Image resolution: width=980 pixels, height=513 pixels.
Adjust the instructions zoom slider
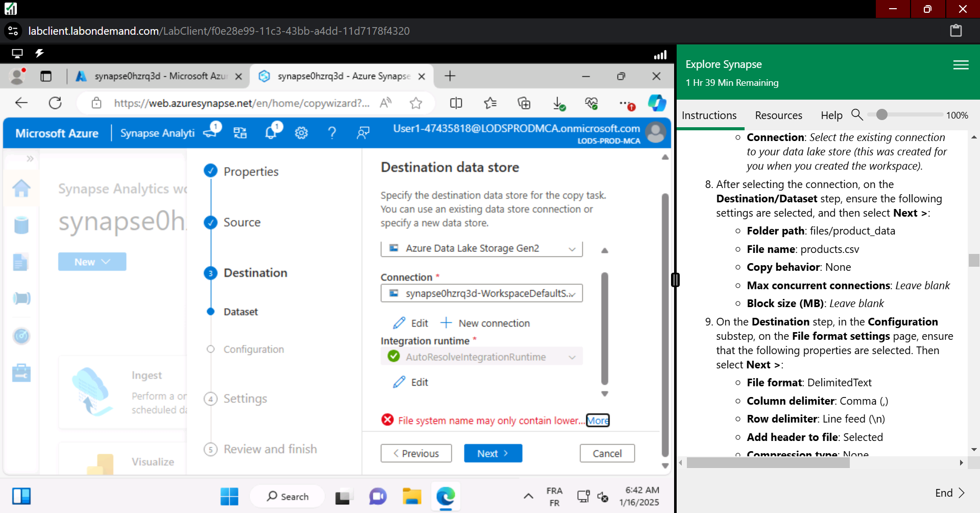pyautogui.click(x=882, y=114)
